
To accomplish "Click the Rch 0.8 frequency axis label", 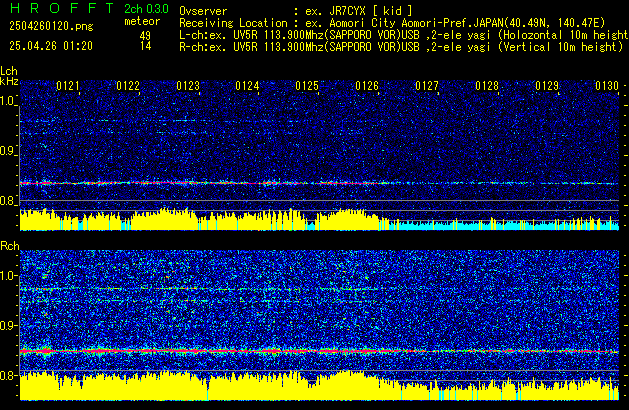I will 9,375.
